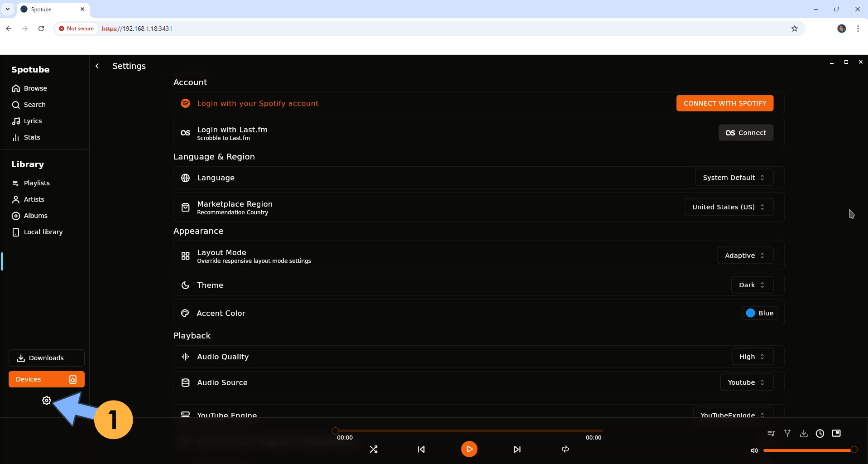Open the sleep timer clock icon
Image resolution: width=868 pixels, height=464 pixels.
click(820, 434)
